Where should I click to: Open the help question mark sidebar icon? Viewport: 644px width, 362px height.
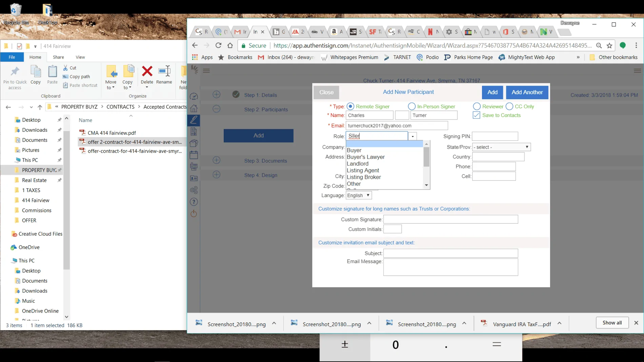coord(194,202)
